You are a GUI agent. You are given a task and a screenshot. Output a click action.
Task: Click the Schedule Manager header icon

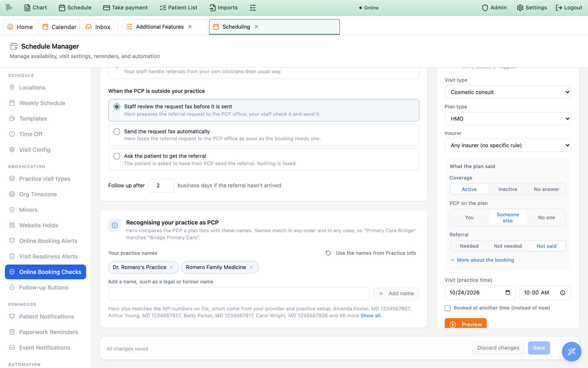(x=14, y=46)
